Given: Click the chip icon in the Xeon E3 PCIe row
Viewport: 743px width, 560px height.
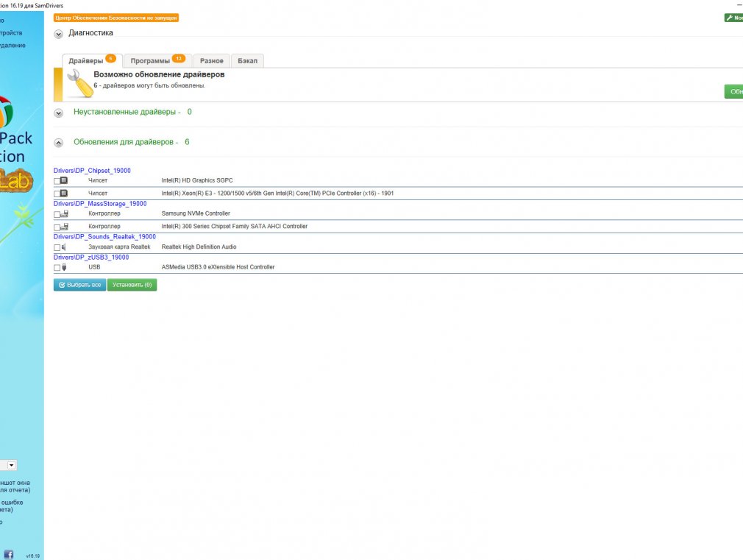Looking at the screenshot, I should click(64, 194).
